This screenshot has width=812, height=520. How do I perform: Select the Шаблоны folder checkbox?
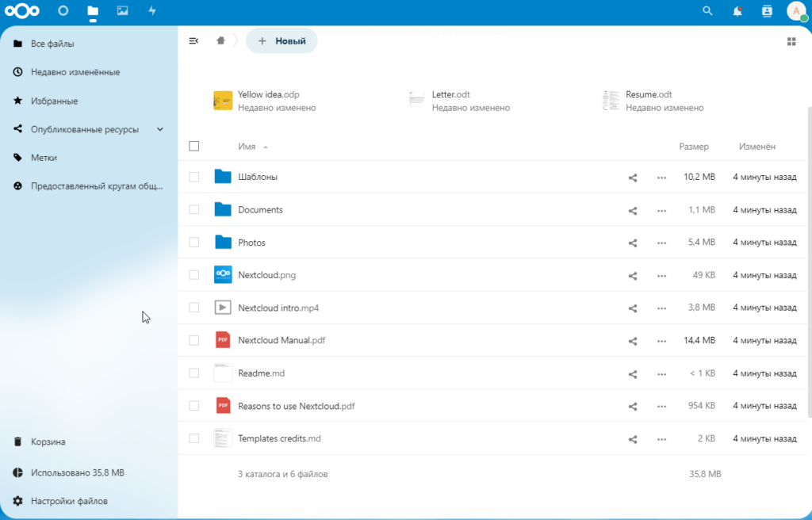click(194, 177)
